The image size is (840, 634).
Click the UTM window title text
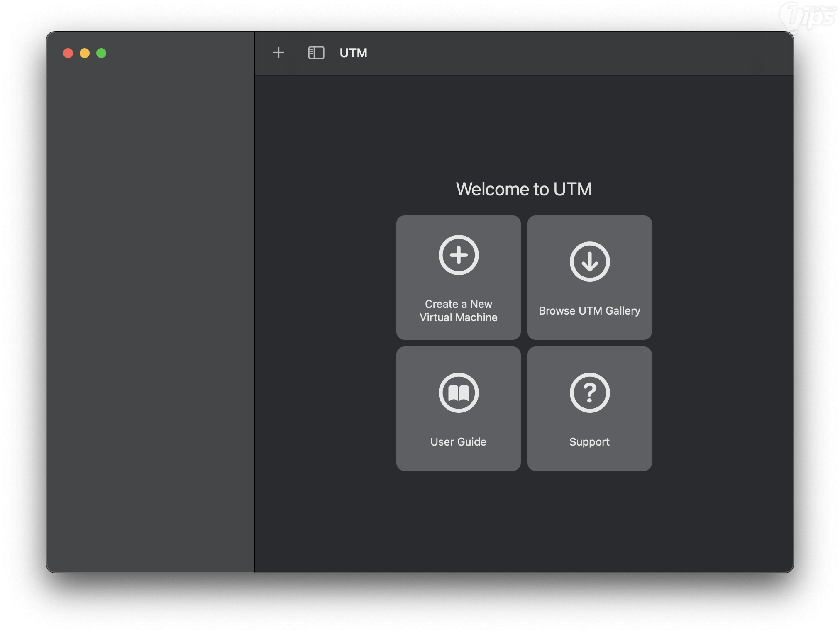pyautogui.click(x=353, y=53)
